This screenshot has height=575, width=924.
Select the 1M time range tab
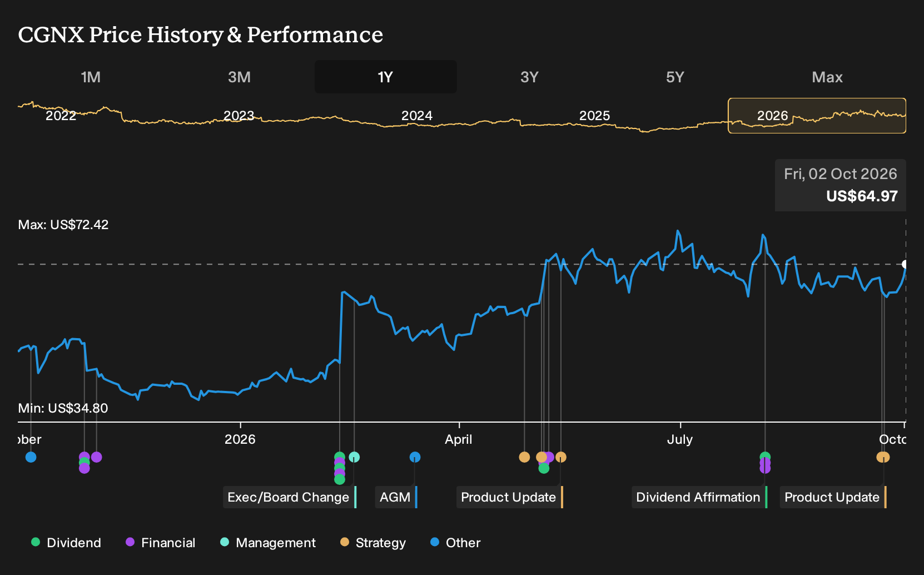[x=91, y=77]
